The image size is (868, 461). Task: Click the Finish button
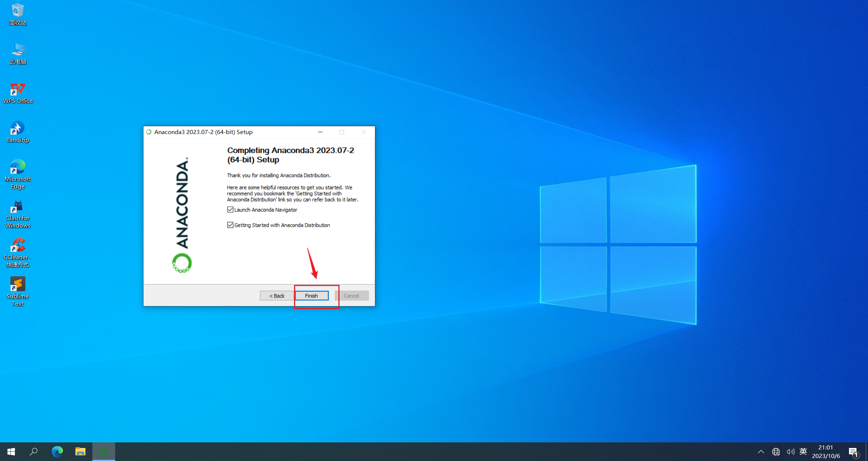tap(312, 296)
